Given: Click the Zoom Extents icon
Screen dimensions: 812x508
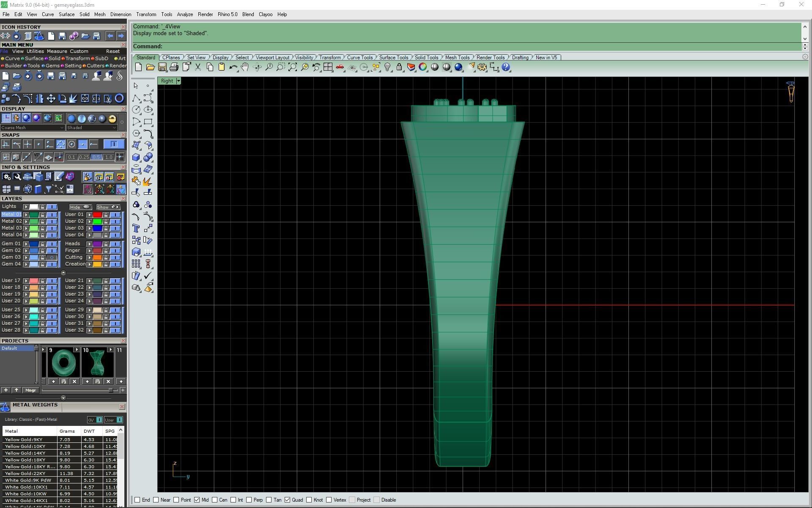Looking at the screenshot, I should pyautogui.click(x=292, y=67).
